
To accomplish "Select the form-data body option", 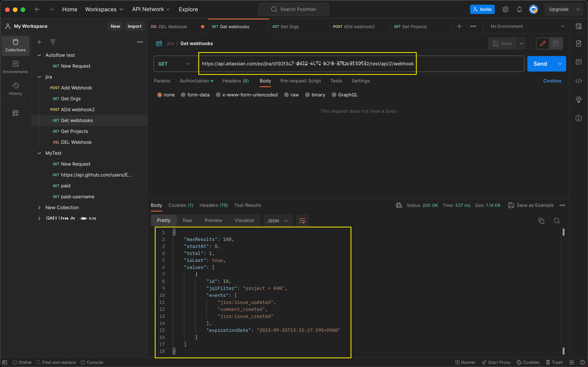I will click(x=183, y=95).
